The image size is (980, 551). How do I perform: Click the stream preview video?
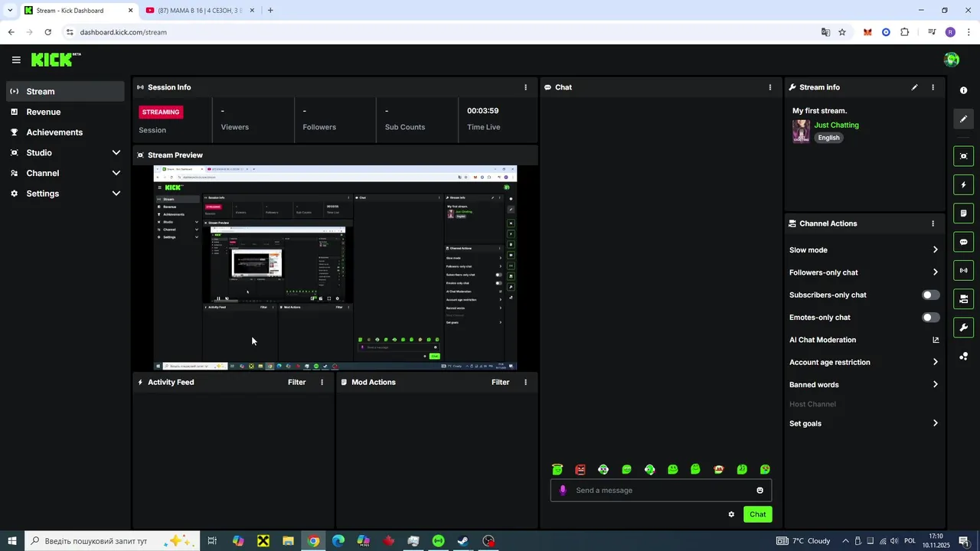coord(335,268)
